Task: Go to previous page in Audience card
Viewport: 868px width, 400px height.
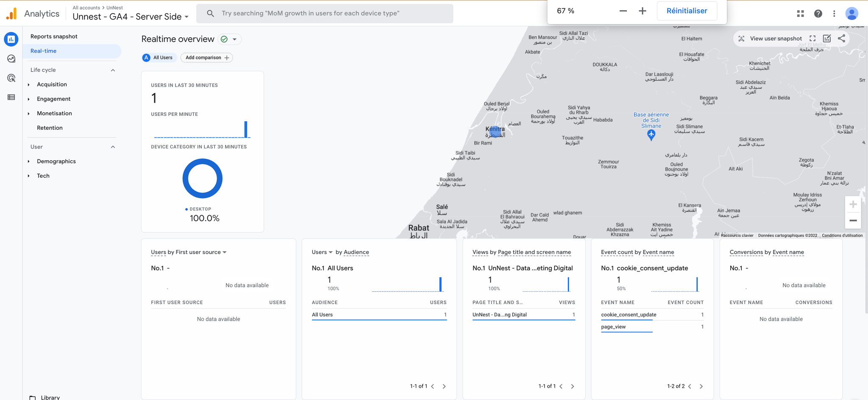Action: [433, 386]
